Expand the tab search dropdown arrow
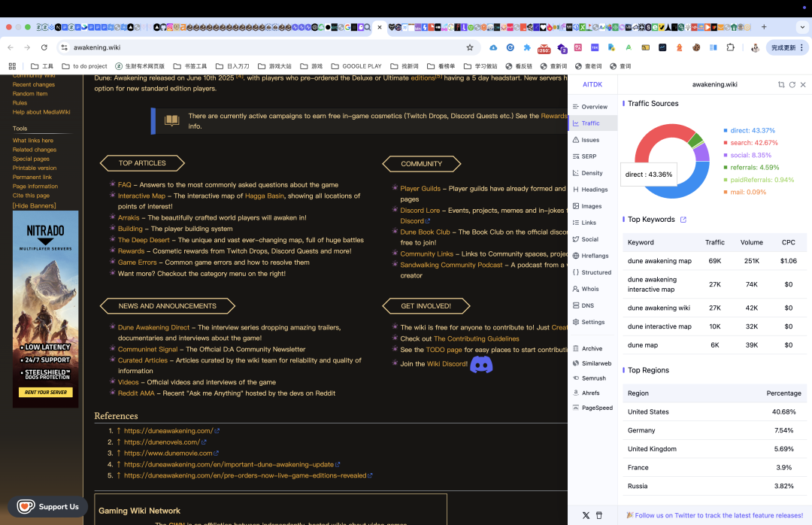The width and height of the screenshot is (812, 525). (x=802, y=27)
